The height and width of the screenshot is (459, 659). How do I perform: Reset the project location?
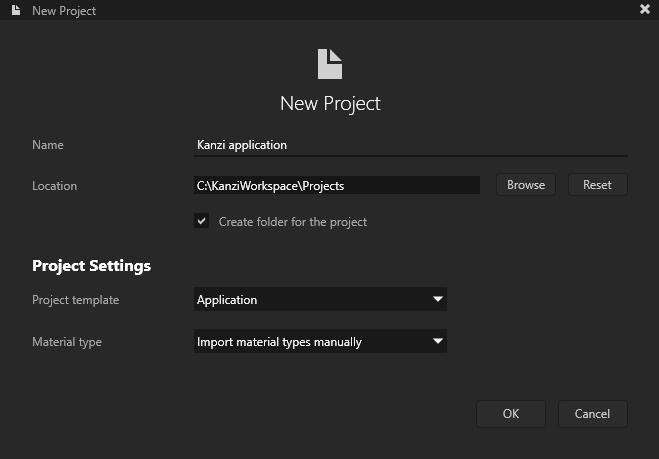pos(597,185)
